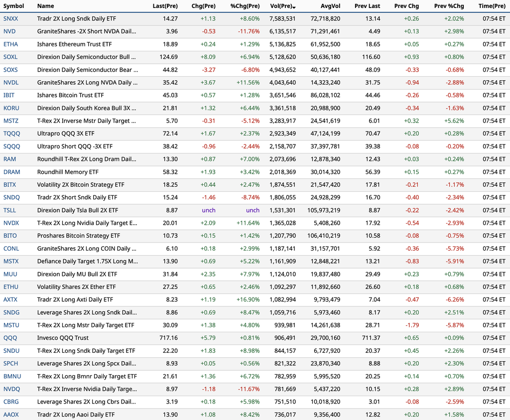Open the NVD ticker link

pyautogui.click(x=9, y=31)
